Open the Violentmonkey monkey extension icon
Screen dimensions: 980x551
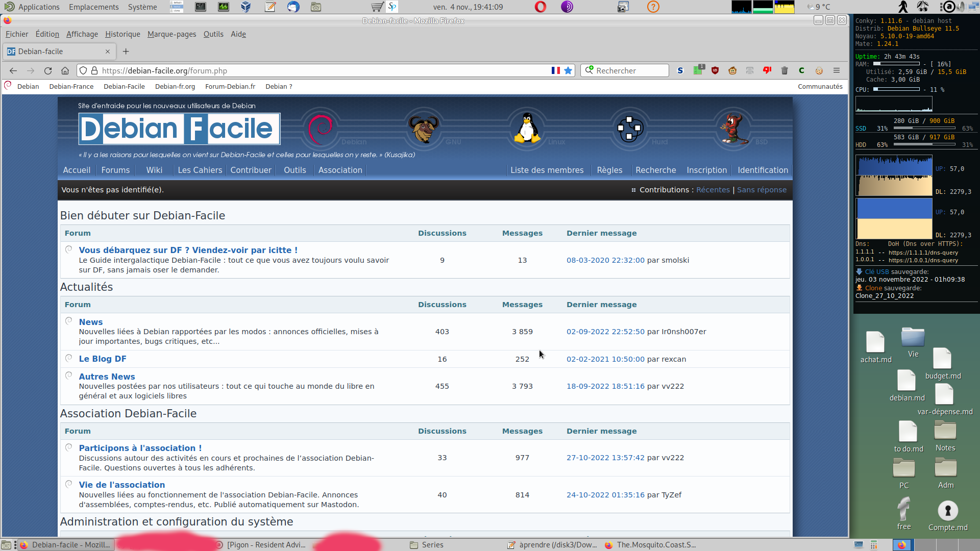tap(732, 70)
